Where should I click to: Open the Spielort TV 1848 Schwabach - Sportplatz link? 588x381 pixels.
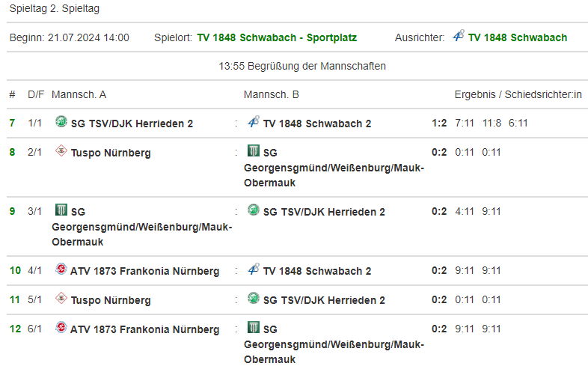coord(277,37)
